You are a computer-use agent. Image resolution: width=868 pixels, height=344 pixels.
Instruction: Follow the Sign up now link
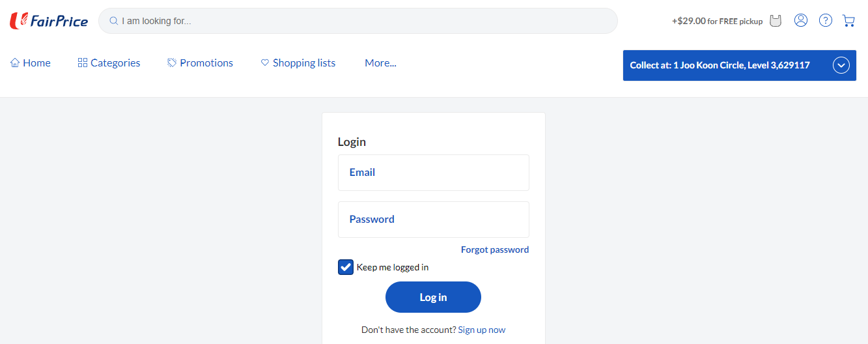tap(482, 330)
